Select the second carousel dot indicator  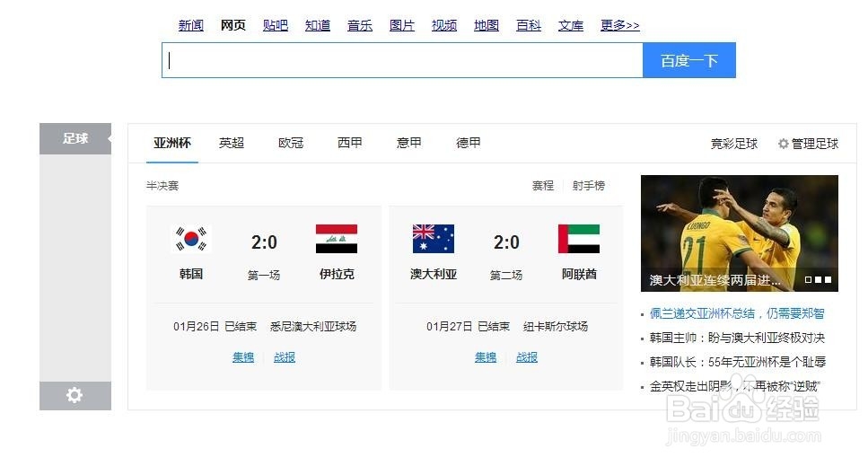tap(818, 280)
